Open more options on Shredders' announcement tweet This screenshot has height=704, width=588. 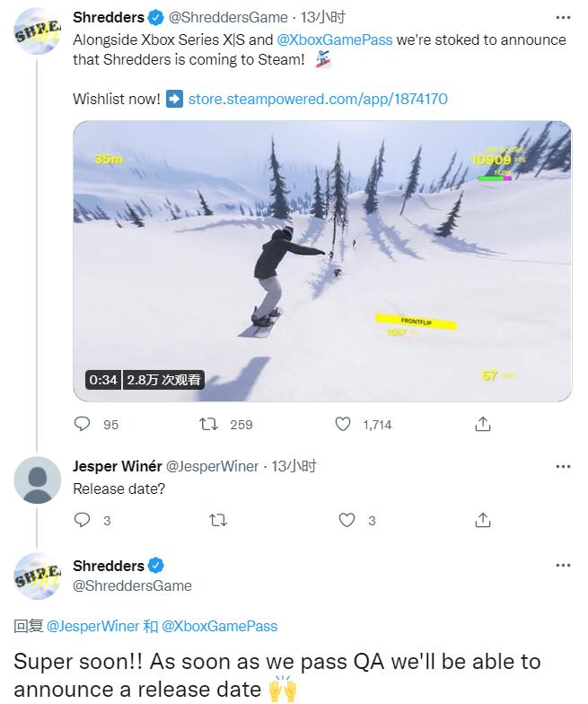(563, 17)
